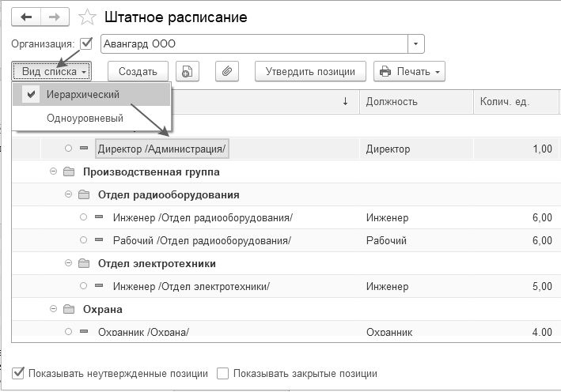Viewport: 561px width, 392px height.
Task: Enable Показывать закрытые позиции checkbox
Action: click(x=222, y=373)
